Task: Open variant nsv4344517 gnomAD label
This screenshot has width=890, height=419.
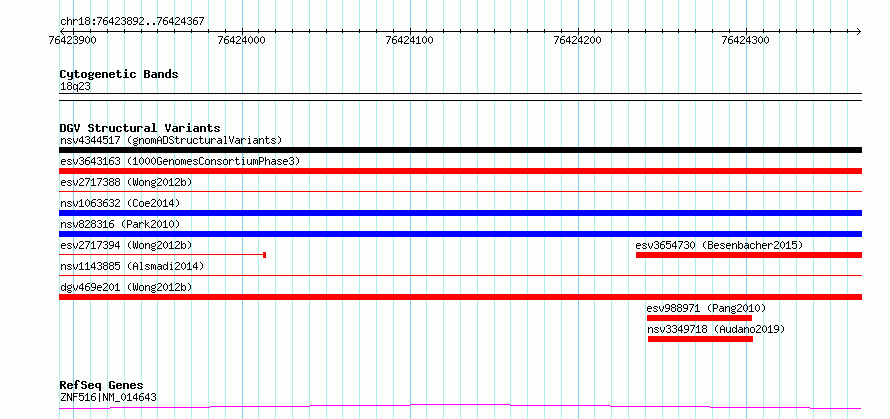Action: tap(171, 140)
